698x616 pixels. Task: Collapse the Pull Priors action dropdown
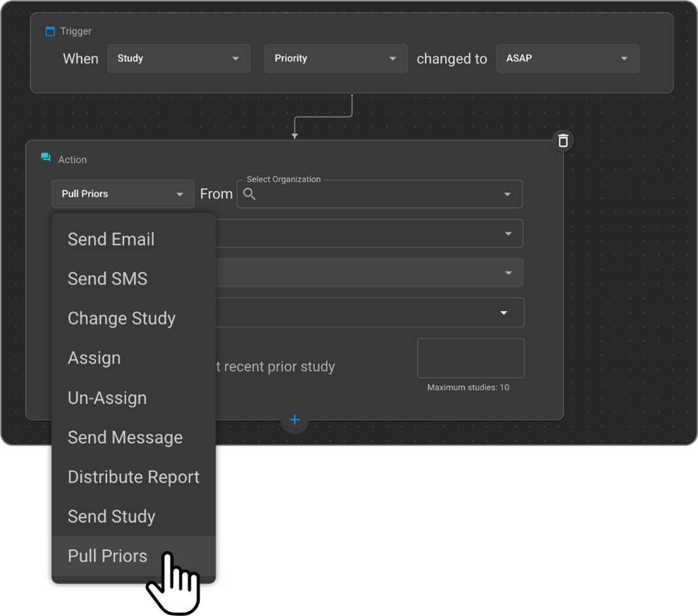123,194
